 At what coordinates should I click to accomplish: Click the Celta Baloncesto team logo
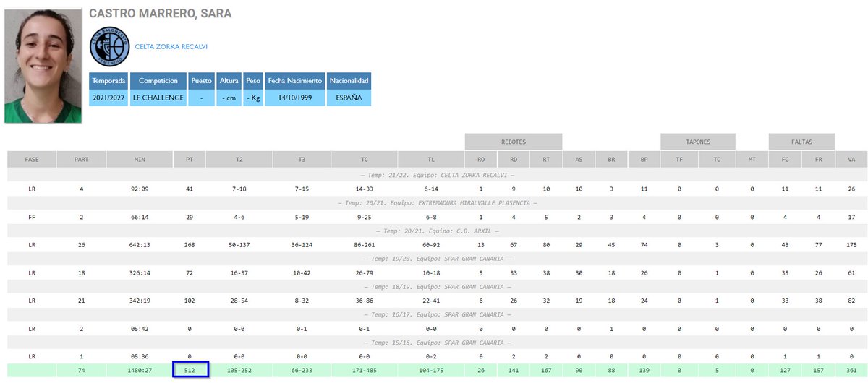[x=109, y=47]
